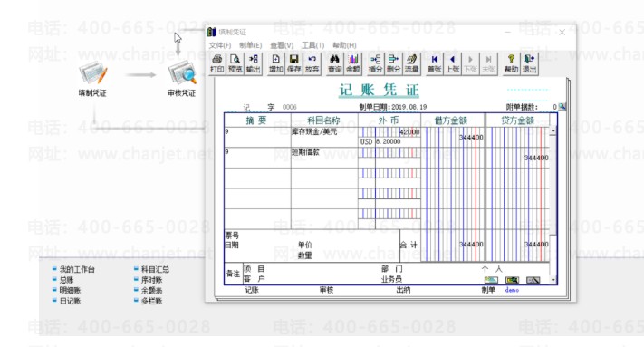Click the 删分 delete entry icon
The height and width of the screenshot is (347, 644).
click(393, 64)
